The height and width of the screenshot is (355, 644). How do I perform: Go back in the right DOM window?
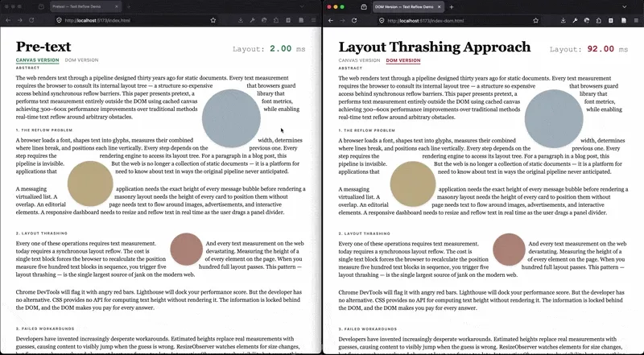[331, 21]
